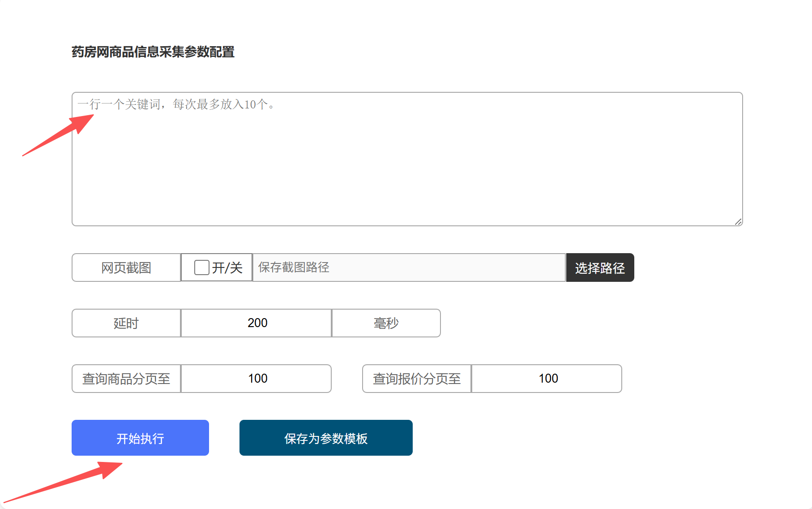
Task: Click the 查询报价分页至 value field
Action: 547,379
